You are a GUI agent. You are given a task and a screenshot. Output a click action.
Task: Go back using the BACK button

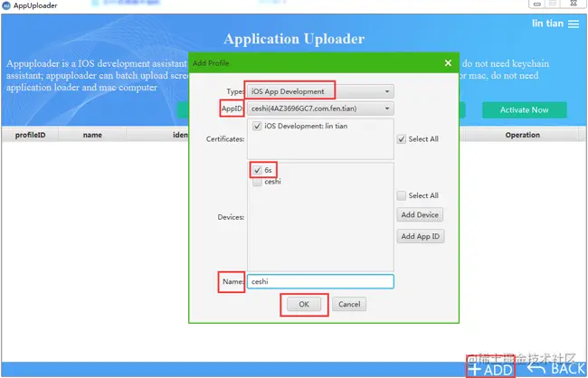556,369
